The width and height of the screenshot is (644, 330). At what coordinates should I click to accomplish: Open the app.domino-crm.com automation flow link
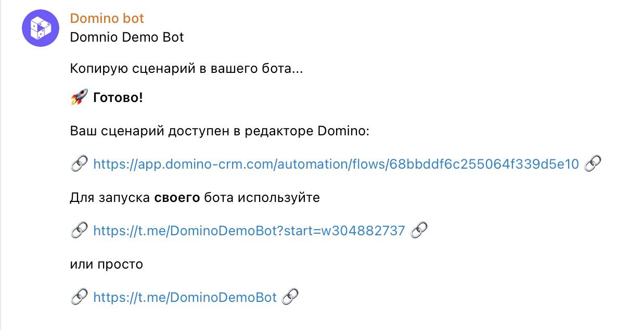(x=336, y=164)
